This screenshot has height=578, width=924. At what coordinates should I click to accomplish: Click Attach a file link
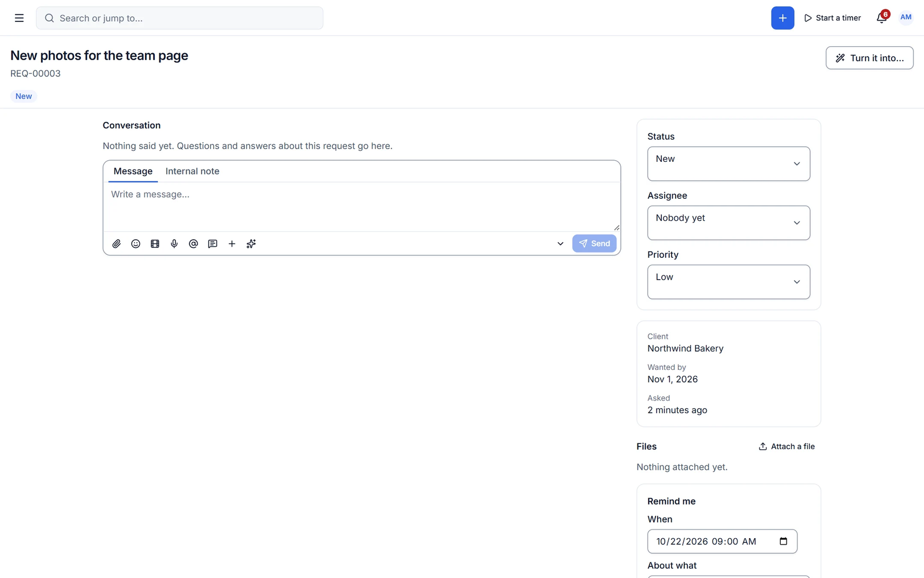click(x=787, y=446)
